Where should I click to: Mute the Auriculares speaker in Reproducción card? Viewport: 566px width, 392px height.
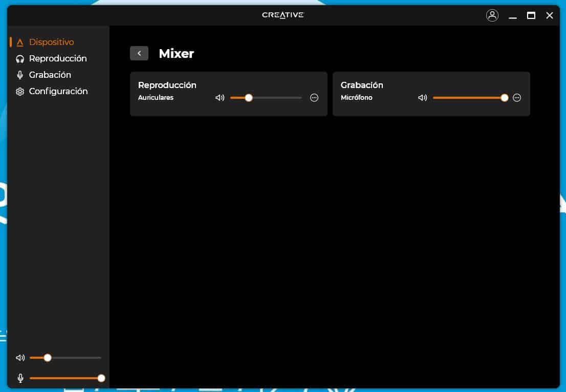tap(220, 98)
